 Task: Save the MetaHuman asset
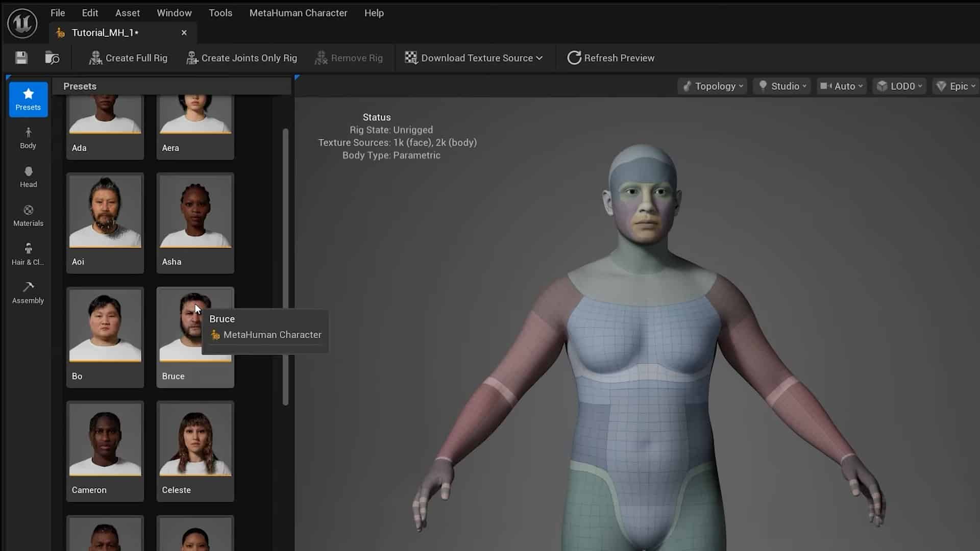(21, 58)
